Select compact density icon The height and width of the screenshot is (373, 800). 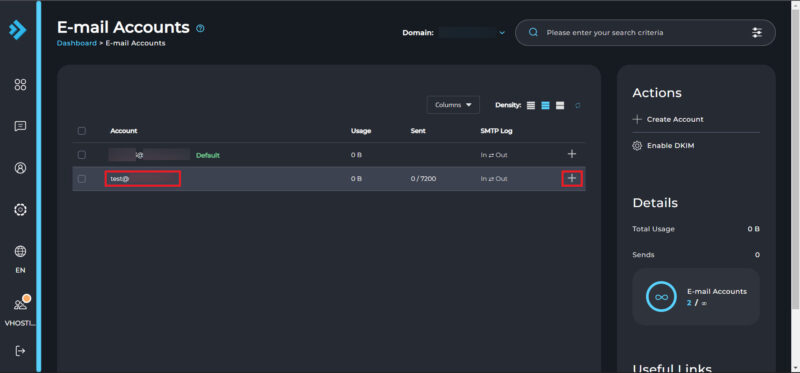click(x=531, y=105)
